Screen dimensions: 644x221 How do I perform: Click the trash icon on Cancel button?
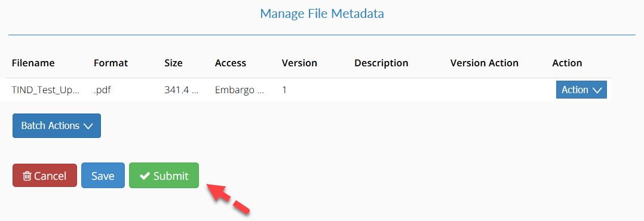click(x=27, y=176)
